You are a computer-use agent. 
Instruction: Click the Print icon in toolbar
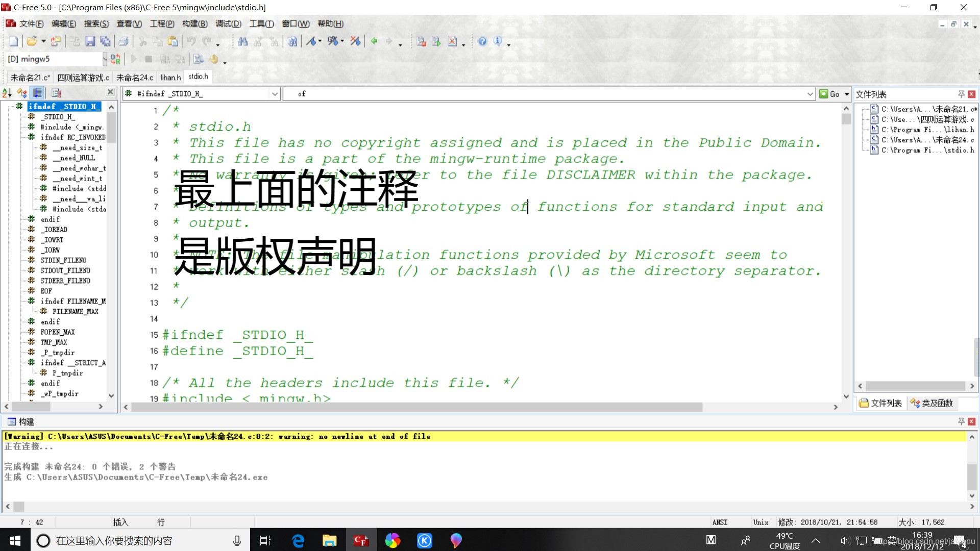[x=124, y=41]
